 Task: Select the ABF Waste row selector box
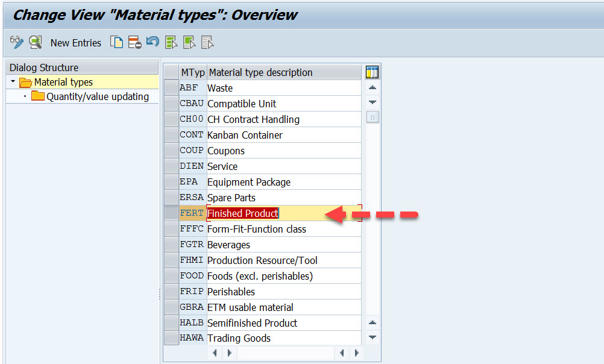click(171, 87)
